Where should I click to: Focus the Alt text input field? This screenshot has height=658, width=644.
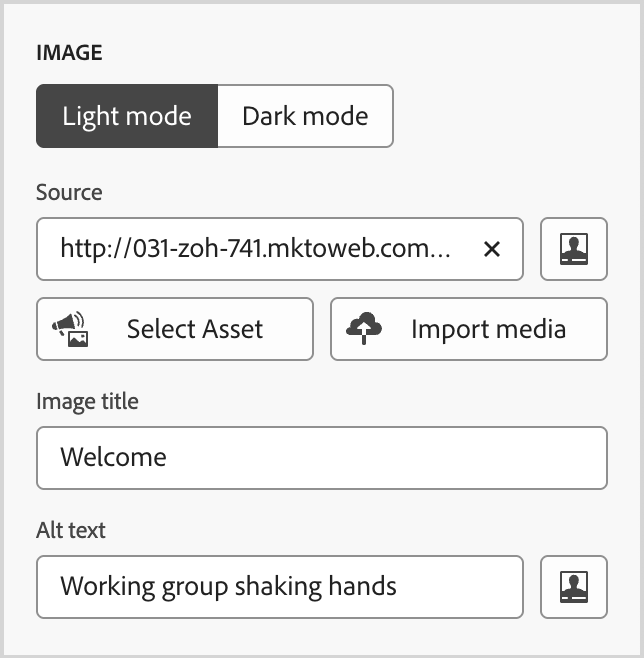click(x=280, y=587)
